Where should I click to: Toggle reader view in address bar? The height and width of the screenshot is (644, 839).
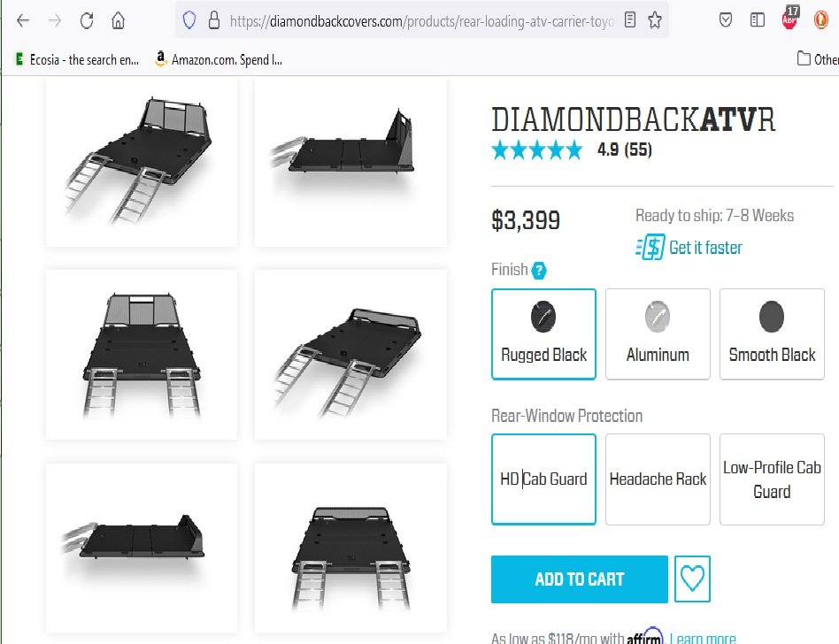click(x=630, y=20)
